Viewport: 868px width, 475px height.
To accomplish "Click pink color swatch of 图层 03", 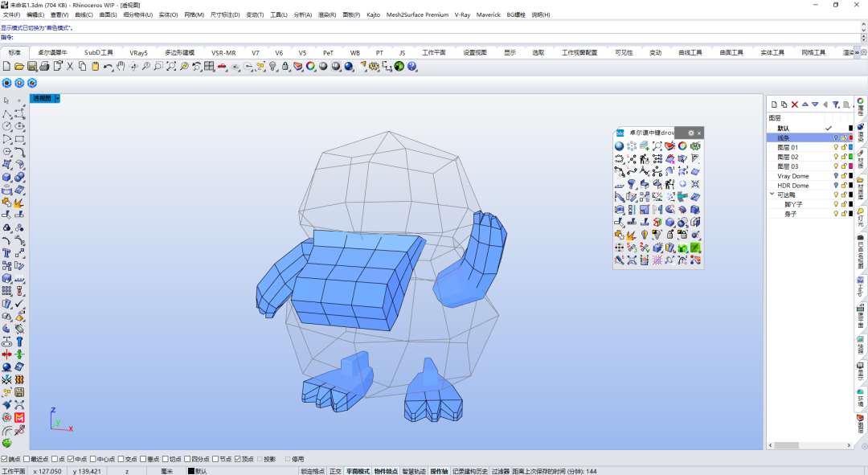I will click(851, 166).
